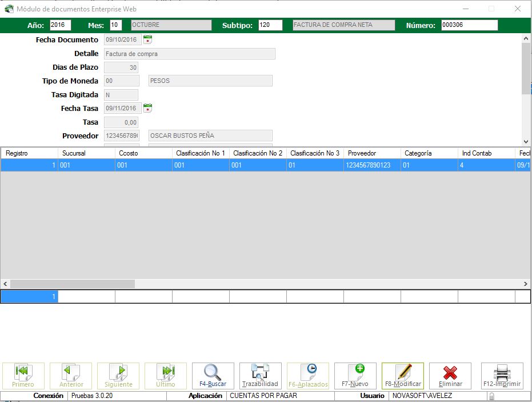Click Pruebas 3.0.20 connection status text
The height and width of the screenshot is (402, 532).
[92, 396]
